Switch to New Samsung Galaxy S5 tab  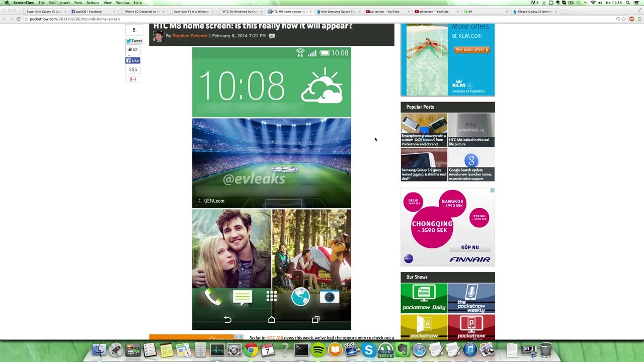(338, 11)
